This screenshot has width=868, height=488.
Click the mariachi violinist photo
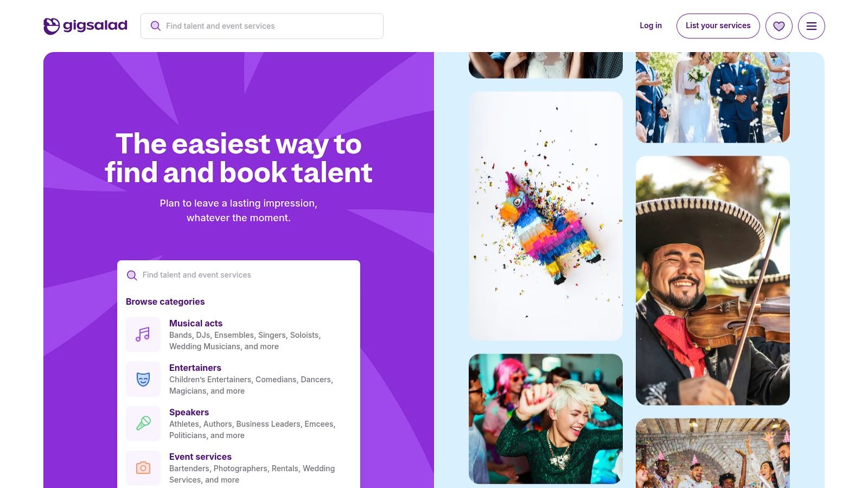pos(712,280)
